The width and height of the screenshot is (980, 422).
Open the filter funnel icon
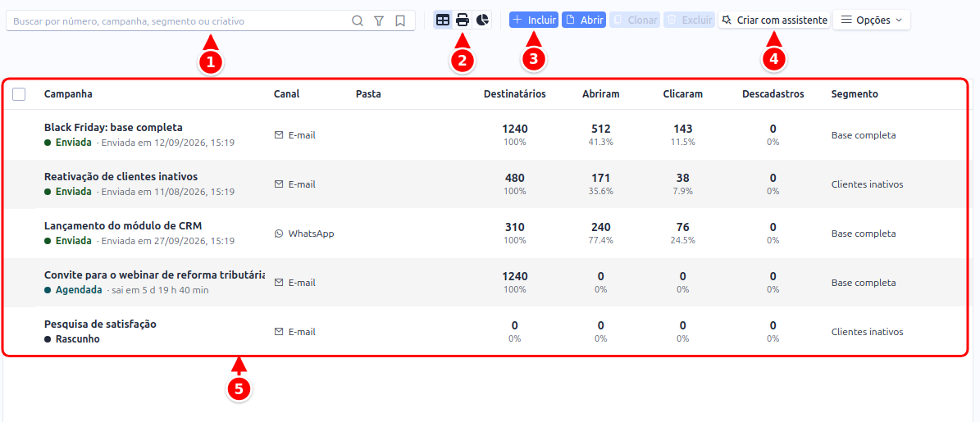379,20
